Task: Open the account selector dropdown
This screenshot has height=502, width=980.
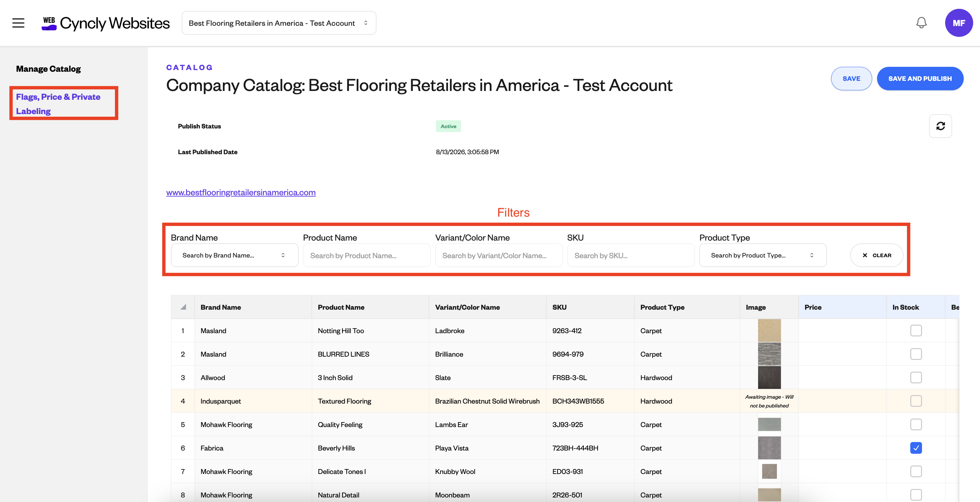Action: [279, 23]
